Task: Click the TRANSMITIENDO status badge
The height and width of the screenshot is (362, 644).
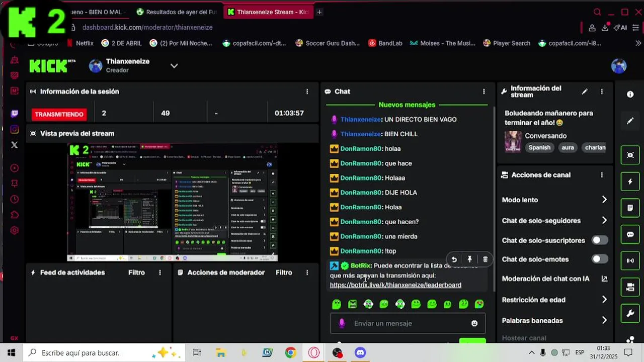Action: click(x=59, y=114)
